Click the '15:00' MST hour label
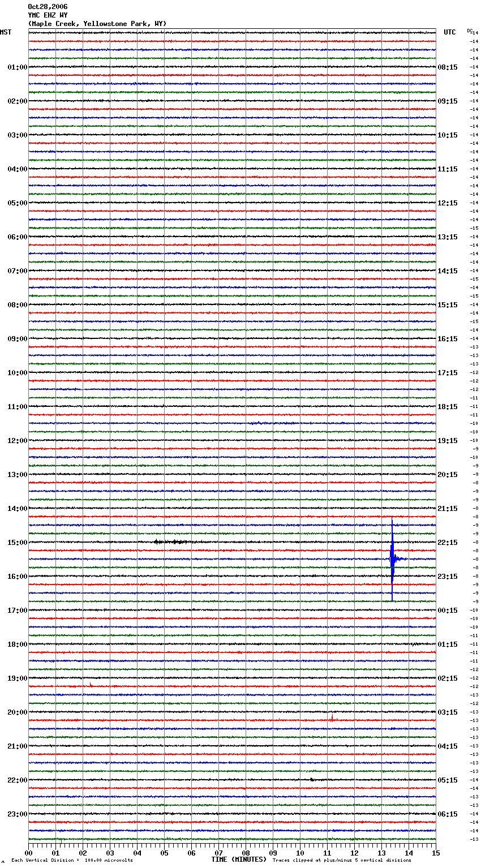The image size is (481, 868). pos(18,543)
